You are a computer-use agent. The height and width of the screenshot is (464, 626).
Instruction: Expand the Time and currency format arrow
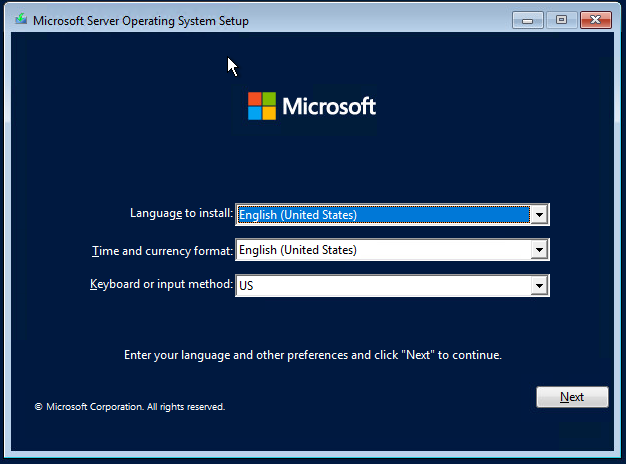coord(539,250)
